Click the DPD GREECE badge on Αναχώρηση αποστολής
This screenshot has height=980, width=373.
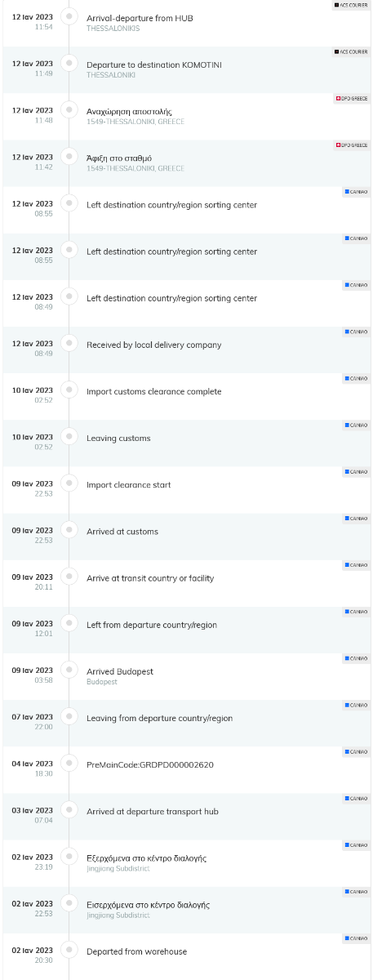click(352, 99)
